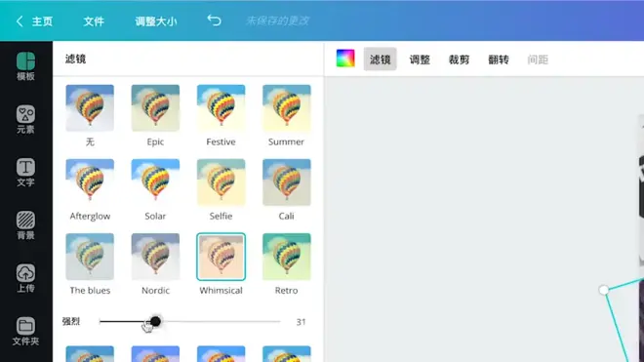Open the 模板 templates panel

[x=25, y=66]
